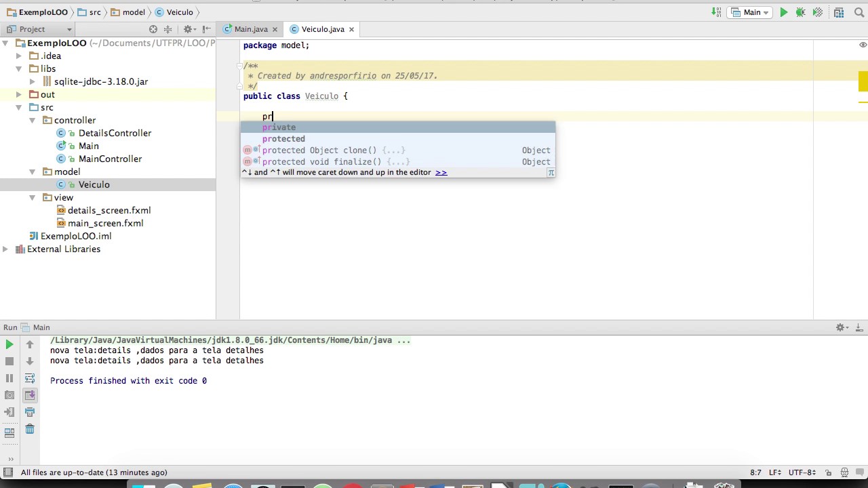Click Pause Output icon in Run panel
868x488 pixels.
coord(9,378)
